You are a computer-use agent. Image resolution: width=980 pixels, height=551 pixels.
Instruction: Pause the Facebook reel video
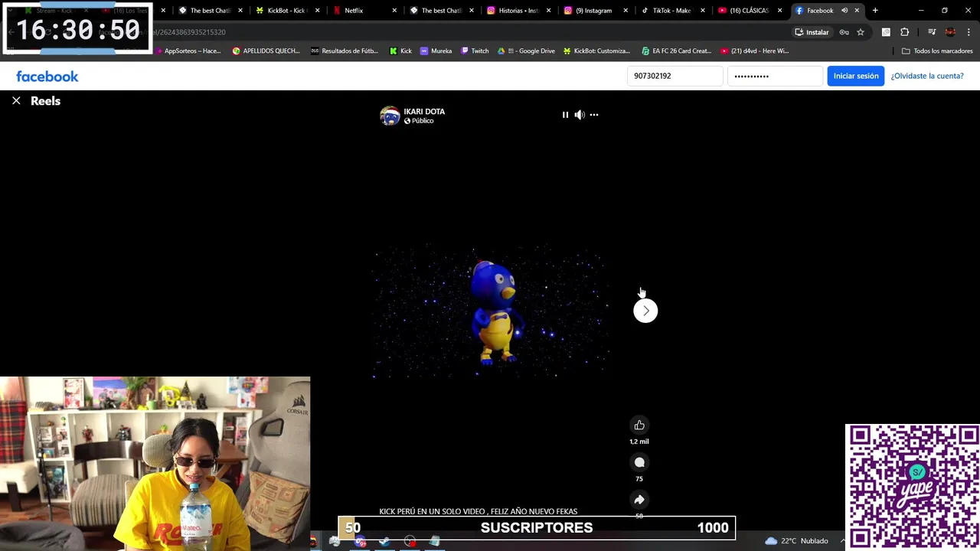click(x=565, y=115)
